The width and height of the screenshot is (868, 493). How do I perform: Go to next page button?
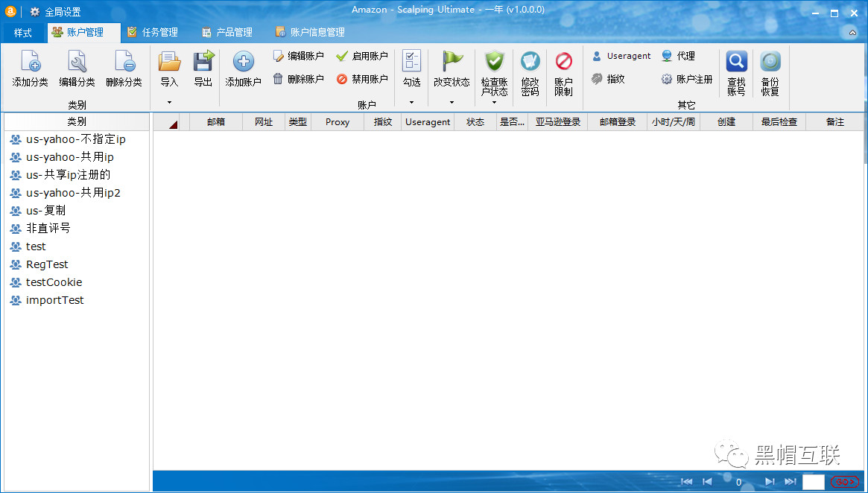tap(770, 482)
